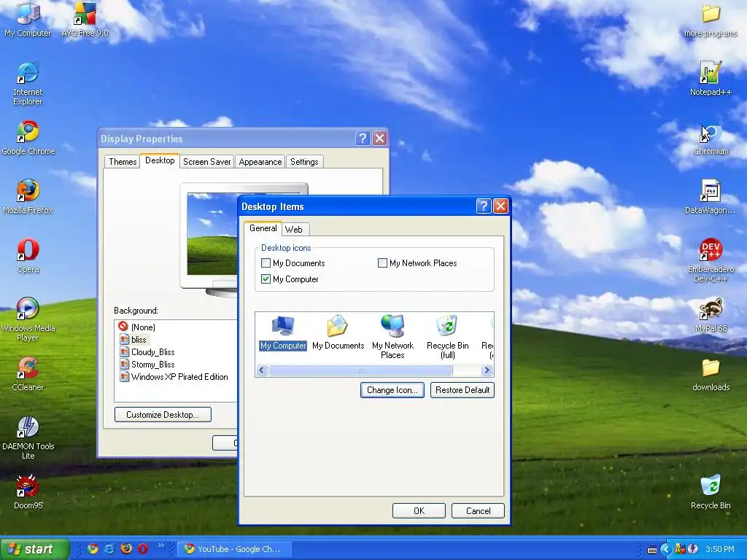
Task: Confirm Desktop Items with OK
Action: pos(419,511)
